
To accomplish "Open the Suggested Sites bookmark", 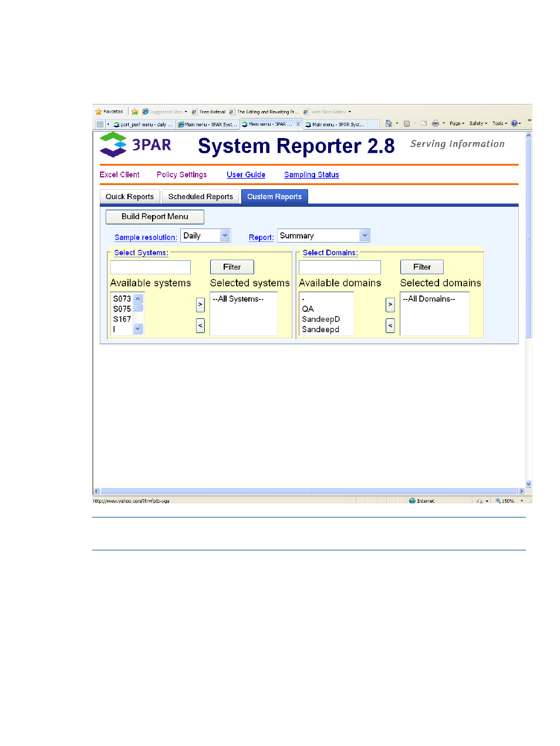I will coord(164,112).
